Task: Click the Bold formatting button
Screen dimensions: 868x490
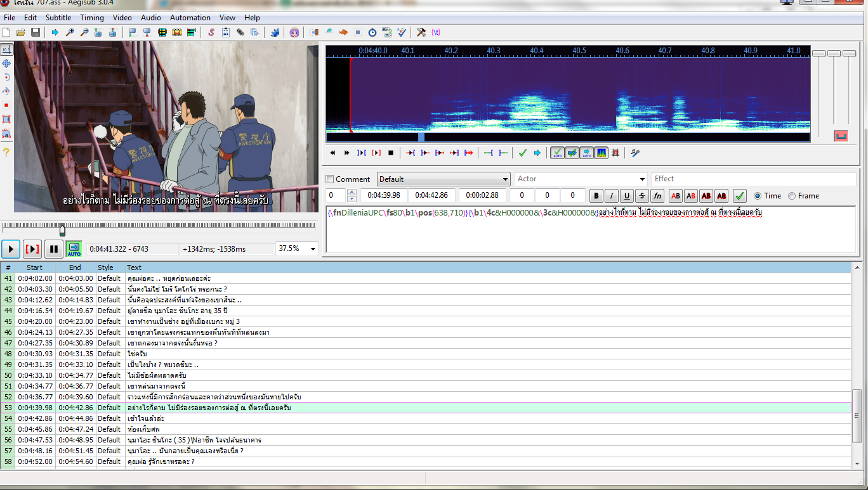Action: [596, 196]
